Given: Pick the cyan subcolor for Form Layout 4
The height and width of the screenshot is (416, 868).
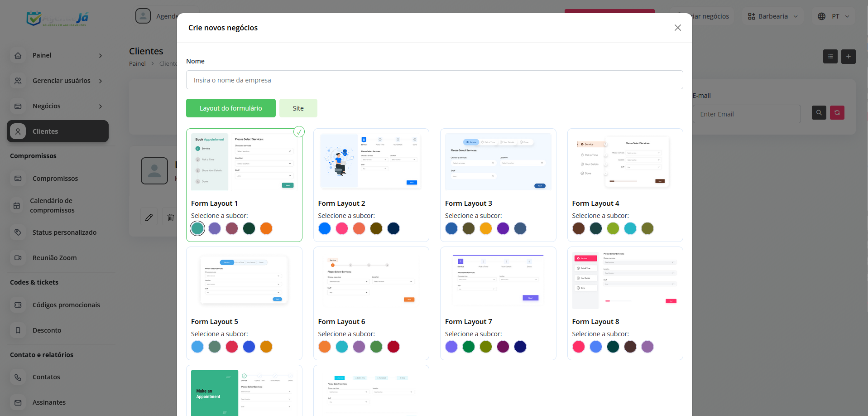Looking at the screenshot, I should [630, 228].
